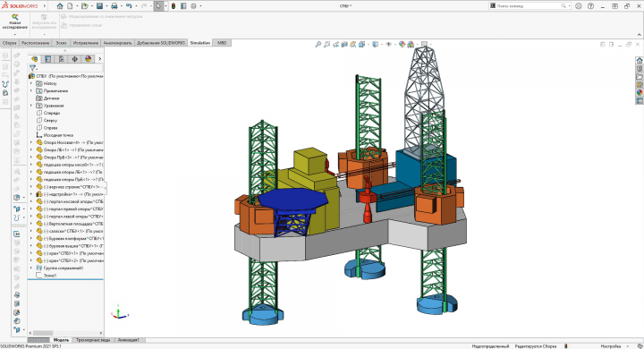This screenshot has height=349, width=644.
Task: Open the Сборка ribbon tab
Action: click(10, 43)
